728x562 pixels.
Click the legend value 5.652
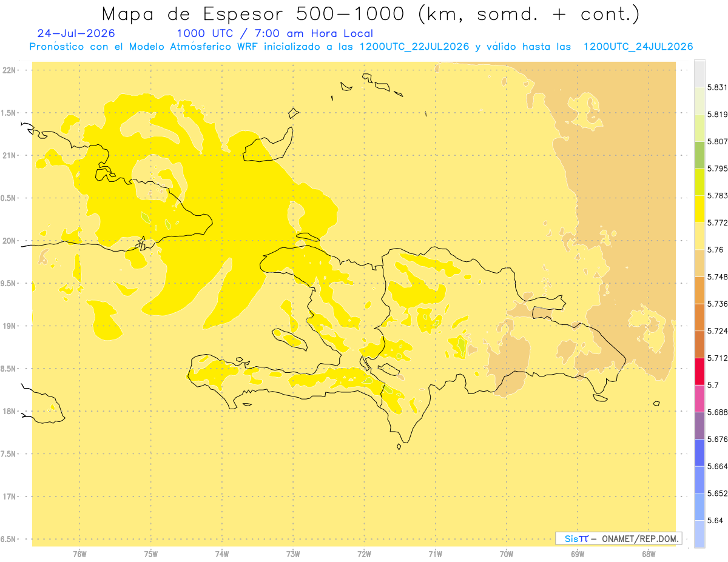tap(718, 493)
